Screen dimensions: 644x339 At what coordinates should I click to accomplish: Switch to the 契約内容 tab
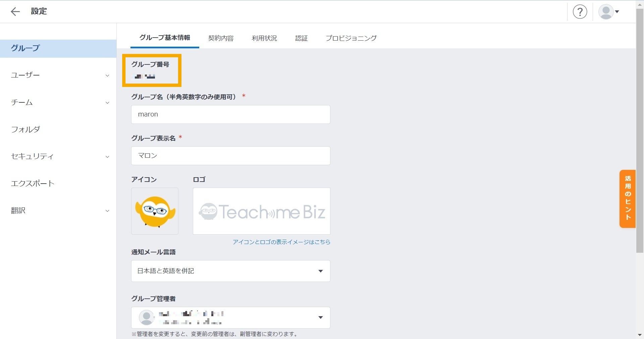tap(221, 38)
